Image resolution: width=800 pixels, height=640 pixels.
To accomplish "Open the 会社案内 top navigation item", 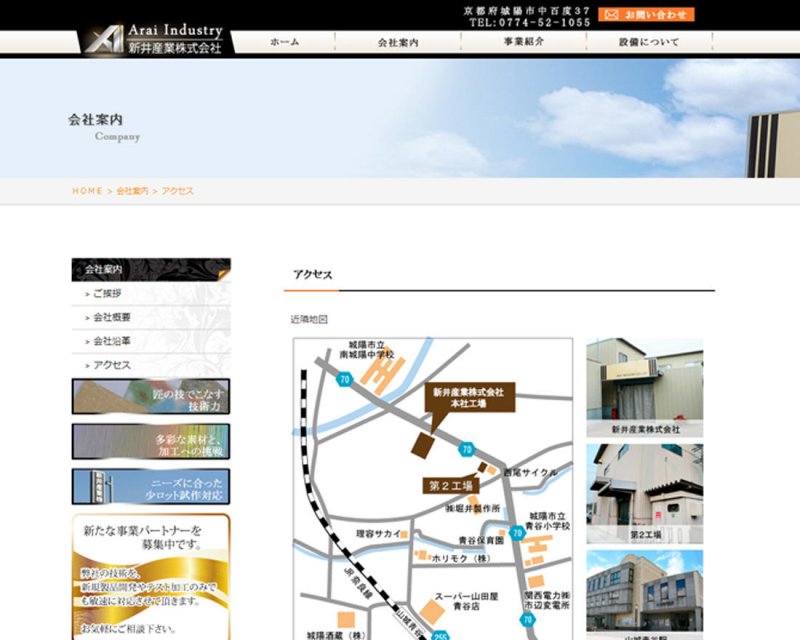I will [x=398, y=42].
